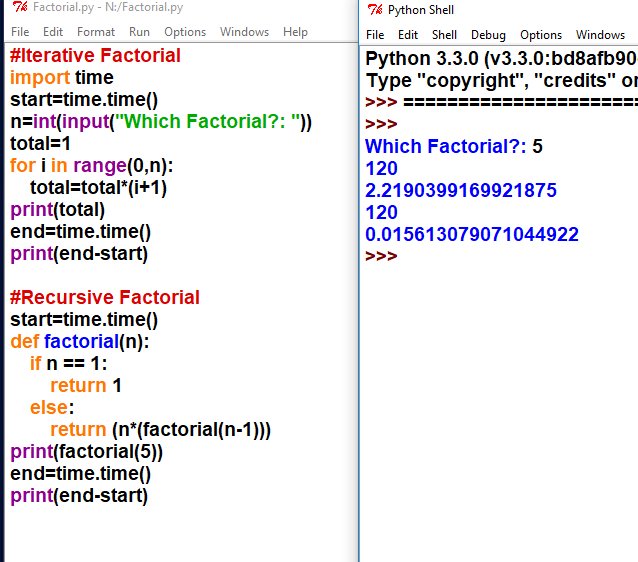Click the 'def factorial(n):' line
The image size is (638, 562).
tap(80, 341)
